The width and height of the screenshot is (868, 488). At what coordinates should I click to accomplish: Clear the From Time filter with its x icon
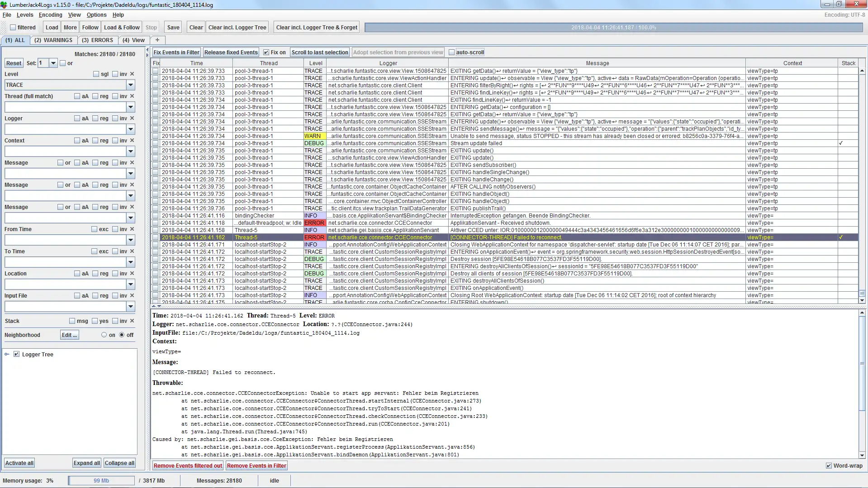click(132, 229)
